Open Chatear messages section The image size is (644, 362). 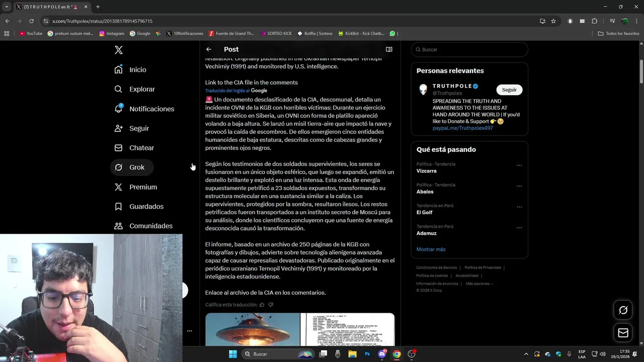pos(134,148)
